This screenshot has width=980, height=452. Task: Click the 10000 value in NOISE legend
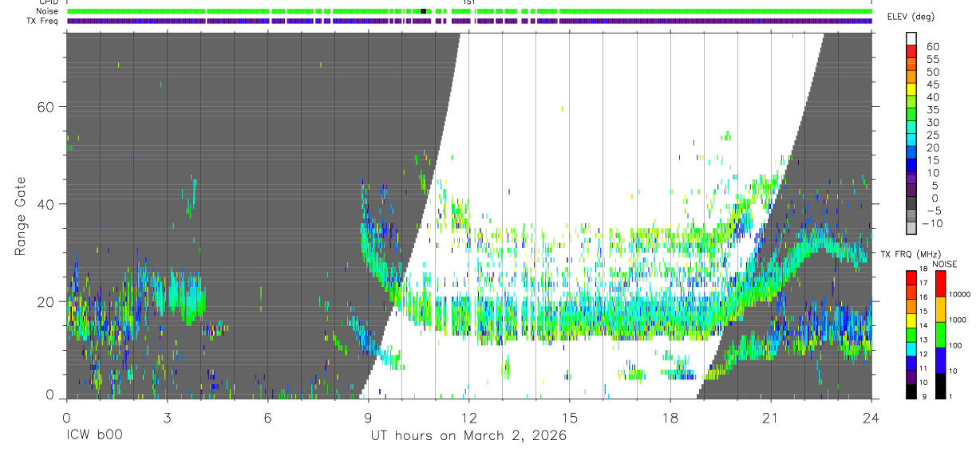959,295
